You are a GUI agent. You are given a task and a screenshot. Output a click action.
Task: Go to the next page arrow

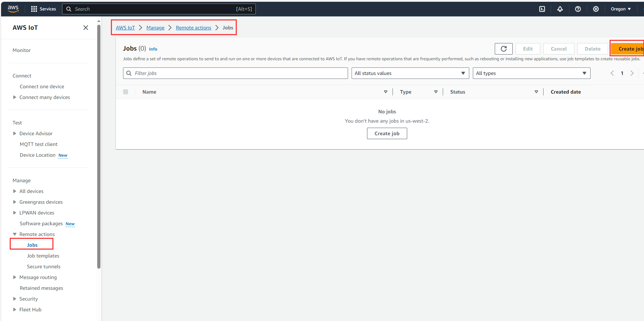[632, 73]
